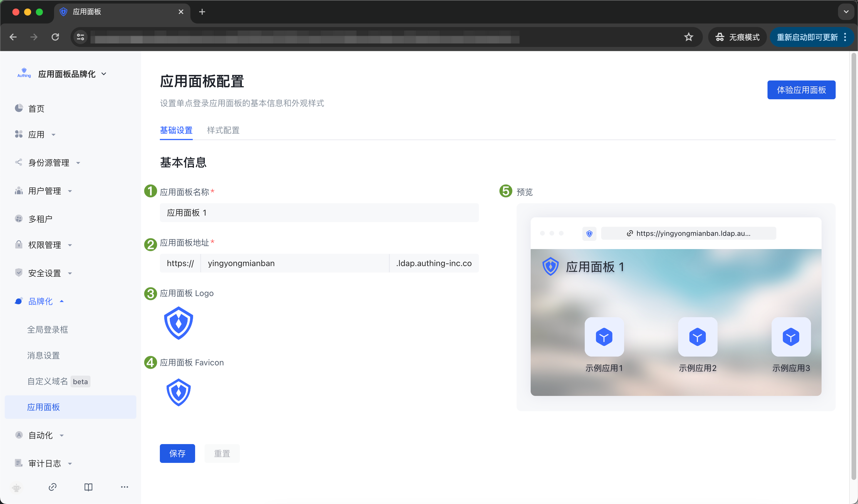Open the site info icon in address bar
858x504 pixels.
click(x=81, y=37)
